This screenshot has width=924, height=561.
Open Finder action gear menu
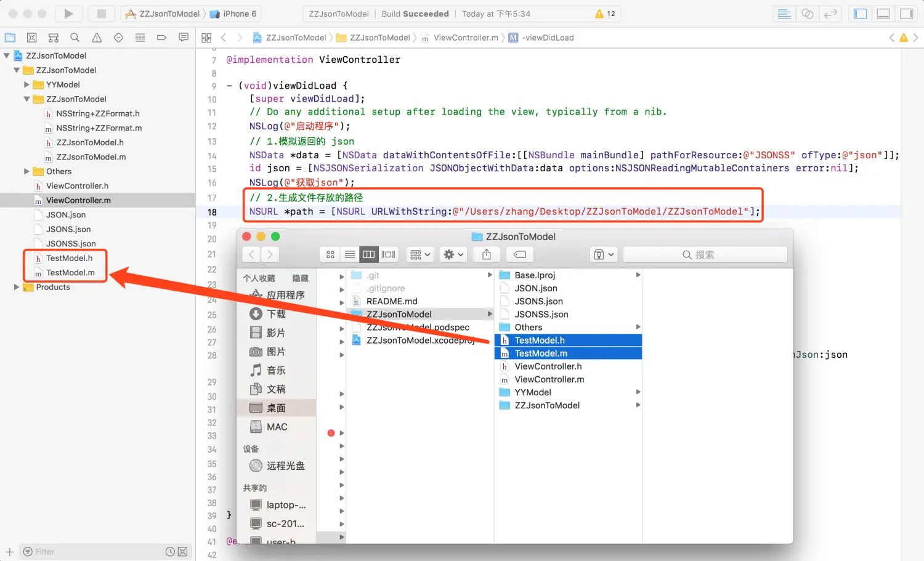[454, 254]
